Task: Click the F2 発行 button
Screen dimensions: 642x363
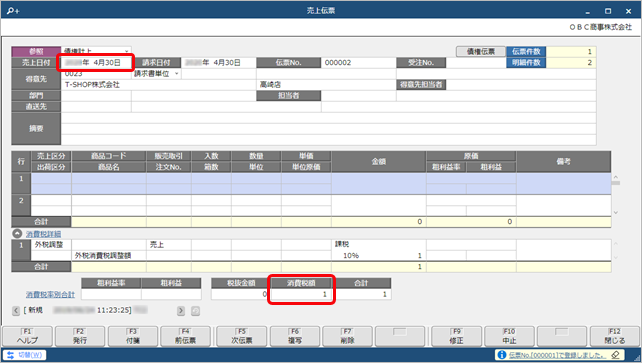Action: click(80, 336)
